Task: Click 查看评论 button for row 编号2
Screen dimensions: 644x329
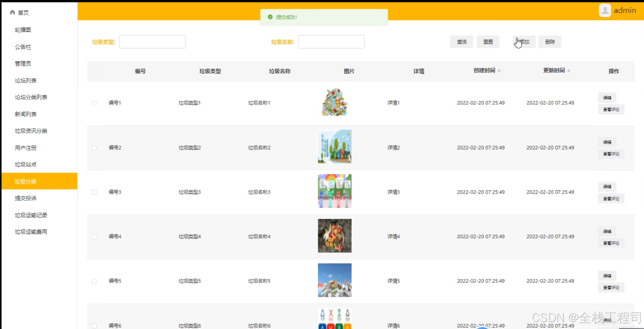Action: [611, 154]
